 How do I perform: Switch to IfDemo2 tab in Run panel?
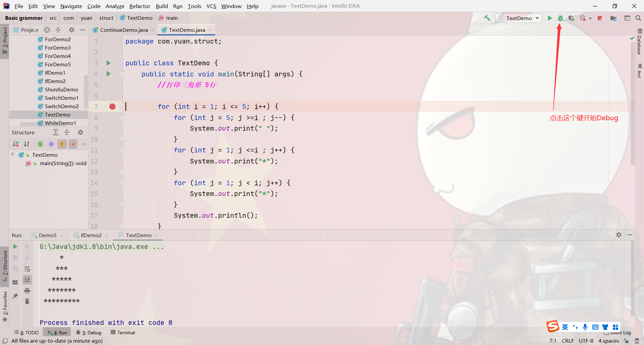coord(91,235)
